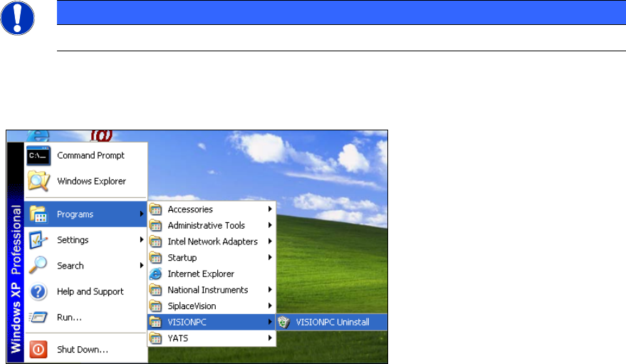Expand the National Instruments submenu arrow
This screenshot has height=364, width=626.
tap(270, 289)
